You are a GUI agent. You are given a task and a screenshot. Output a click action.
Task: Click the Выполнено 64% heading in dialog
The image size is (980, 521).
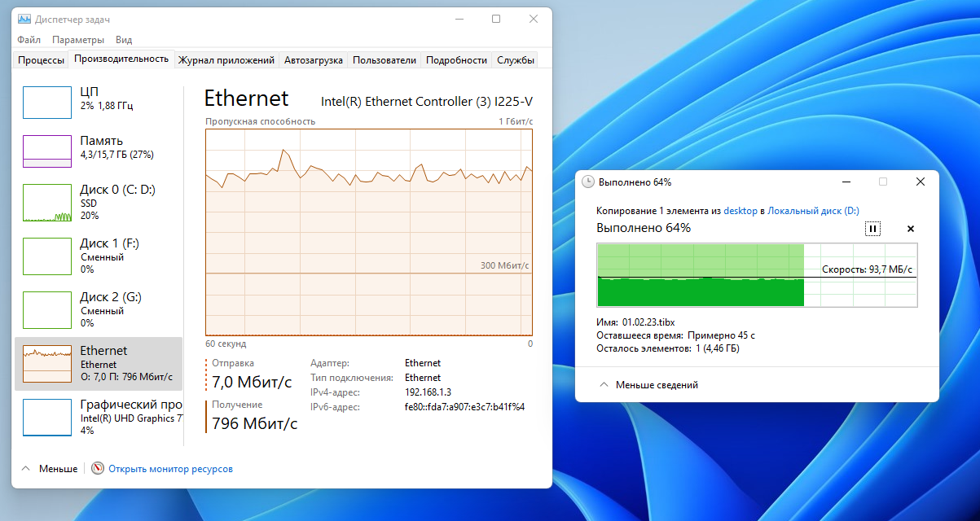click(x=644, y=228)
